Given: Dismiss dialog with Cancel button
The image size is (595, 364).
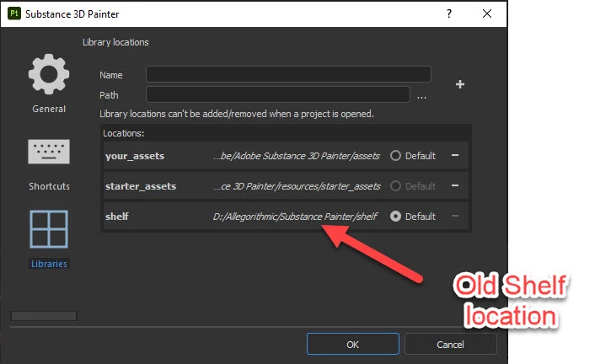Looking at the screenshot, I should tap(450, 345).
